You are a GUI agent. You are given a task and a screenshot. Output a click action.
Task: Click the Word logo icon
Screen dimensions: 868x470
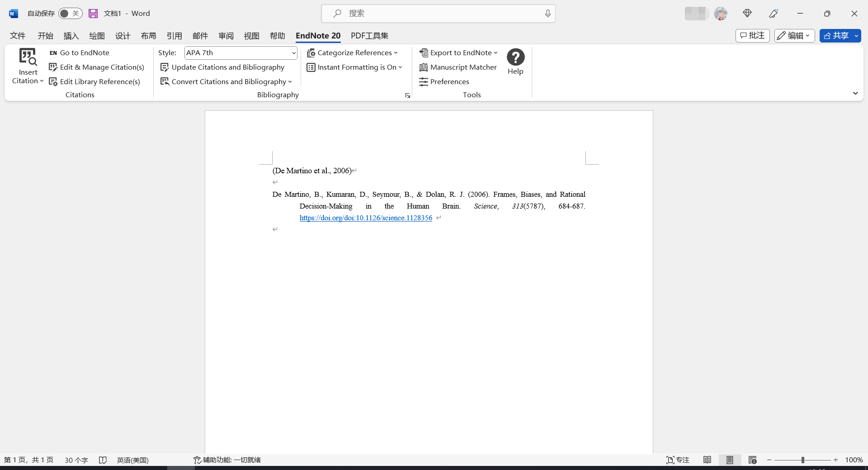tap(14, 14)
